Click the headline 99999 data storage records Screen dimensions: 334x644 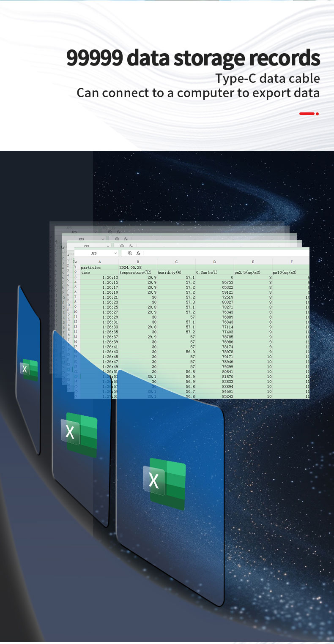(x=193, y=58)
